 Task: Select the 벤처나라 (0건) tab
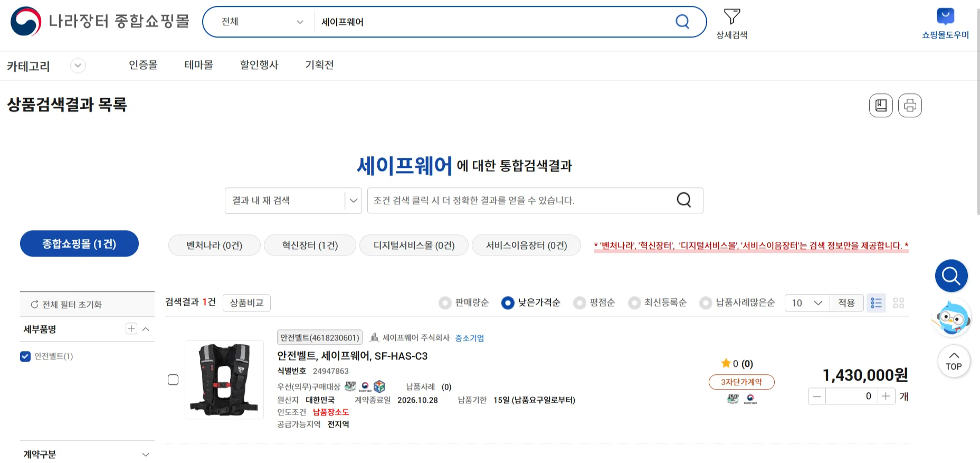214,245
